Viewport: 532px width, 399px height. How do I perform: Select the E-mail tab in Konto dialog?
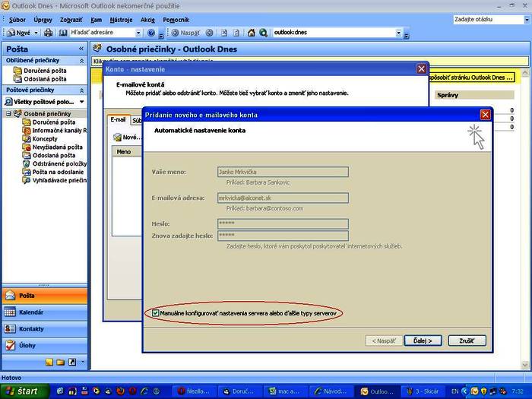[x=118, y=120]
